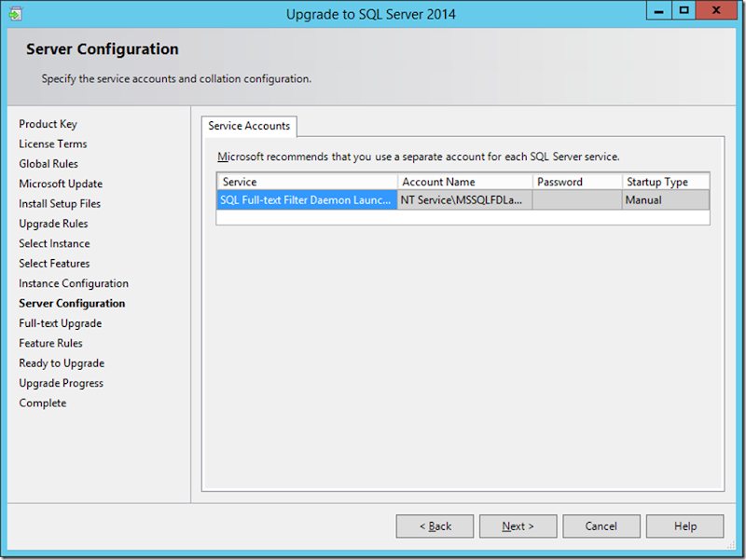
Task: Minimize the Upgrade to SQL Server 2014 window
Action: [659, 10]
